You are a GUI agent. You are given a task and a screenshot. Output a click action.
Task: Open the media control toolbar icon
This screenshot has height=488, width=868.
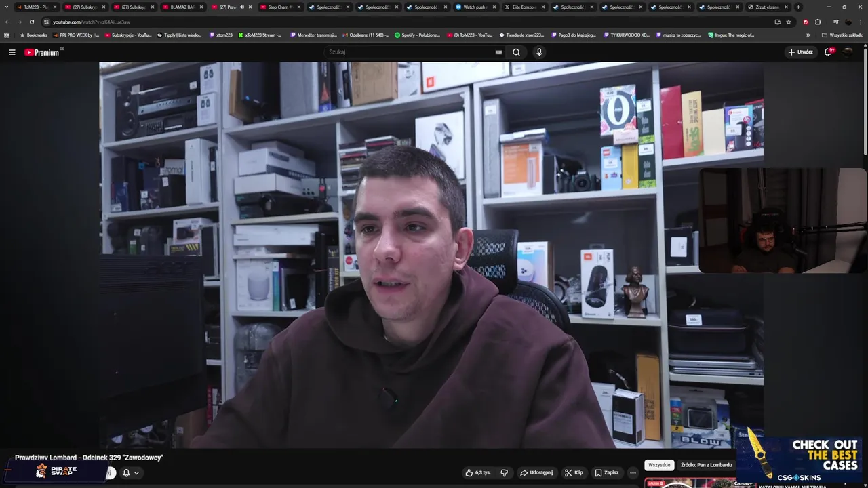[835, 22]
